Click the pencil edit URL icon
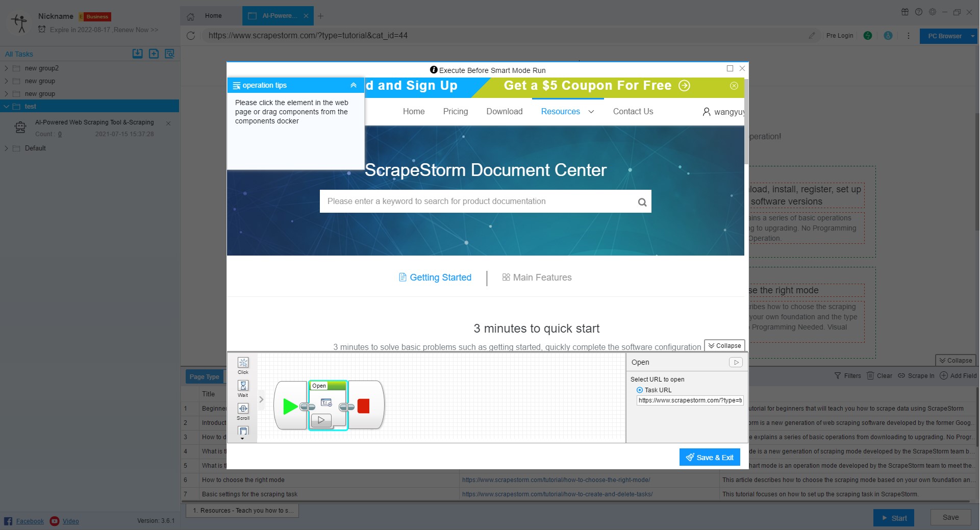 click(812, 36)
